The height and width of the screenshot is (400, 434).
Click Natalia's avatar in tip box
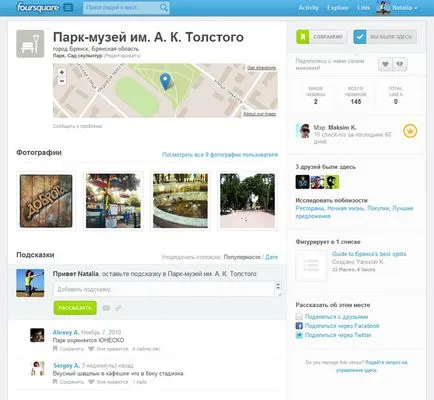[30, 283]
